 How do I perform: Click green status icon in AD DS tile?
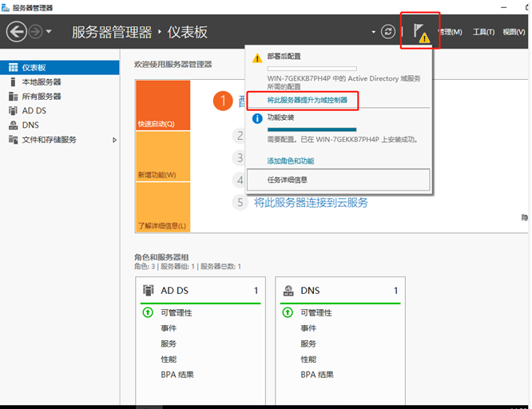tap(148, 312)
